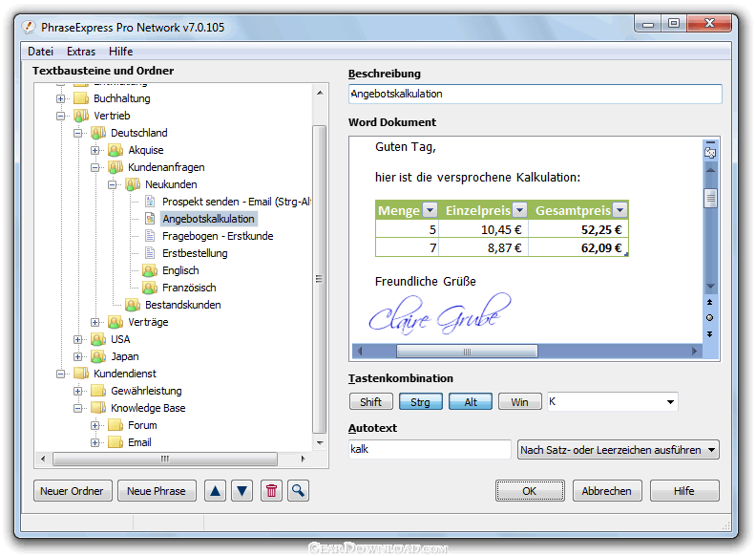The width and height of the screenshot is (756, 556).
Task: Click the Autotext field containing kalk
Action: 430,449
